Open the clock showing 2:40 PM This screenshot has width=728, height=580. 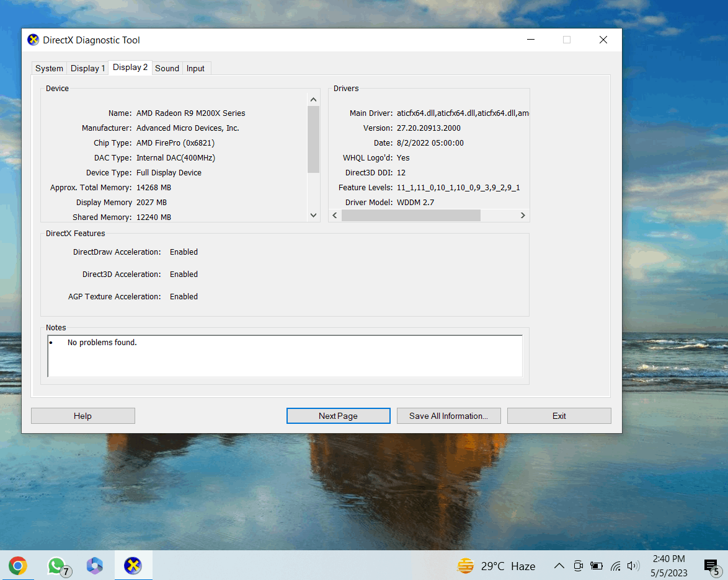[x=669, y=566]
